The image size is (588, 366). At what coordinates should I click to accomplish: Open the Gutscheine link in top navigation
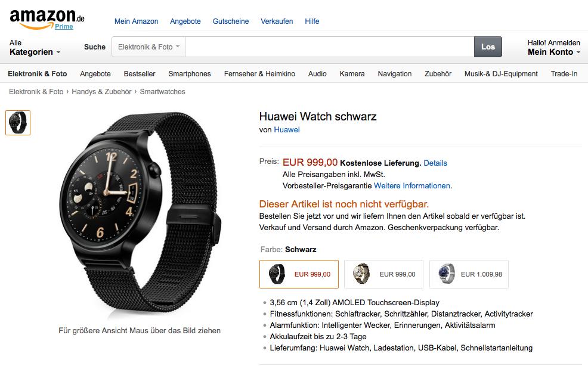[231, 21]
